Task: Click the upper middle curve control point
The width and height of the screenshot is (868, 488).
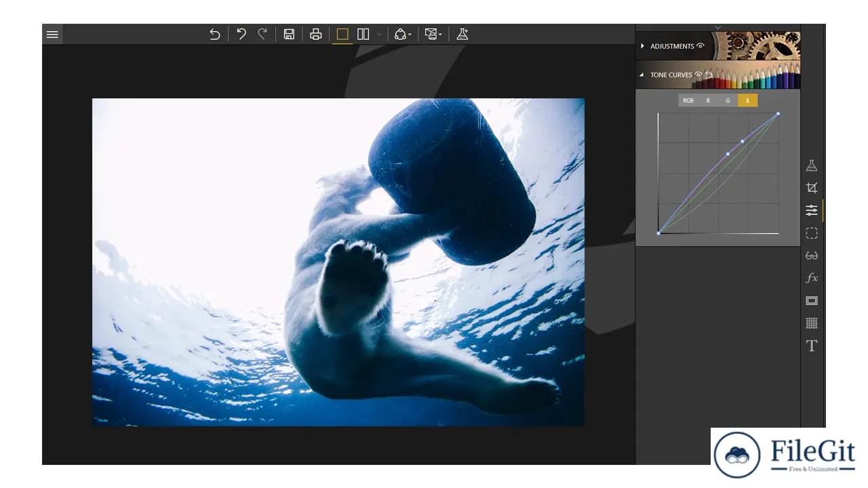Action: point(743,141)
